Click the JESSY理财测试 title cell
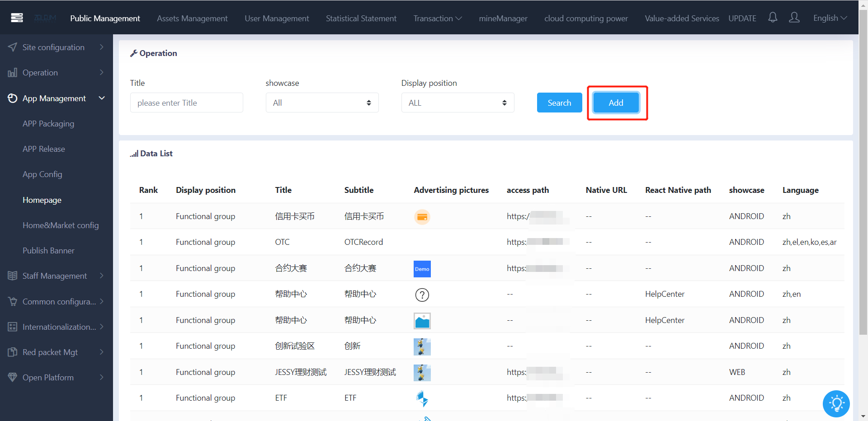 coord(301,372)
